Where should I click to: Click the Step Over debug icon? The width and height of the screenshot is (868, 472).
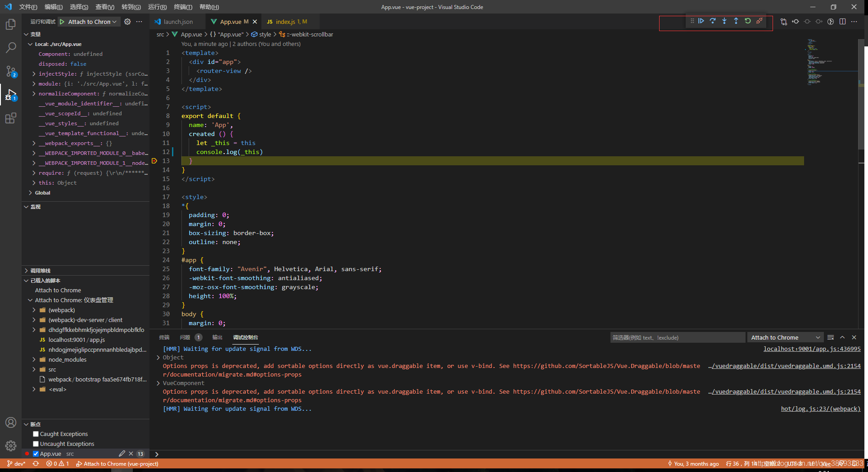pyautogui.click(x=713, y=21)
